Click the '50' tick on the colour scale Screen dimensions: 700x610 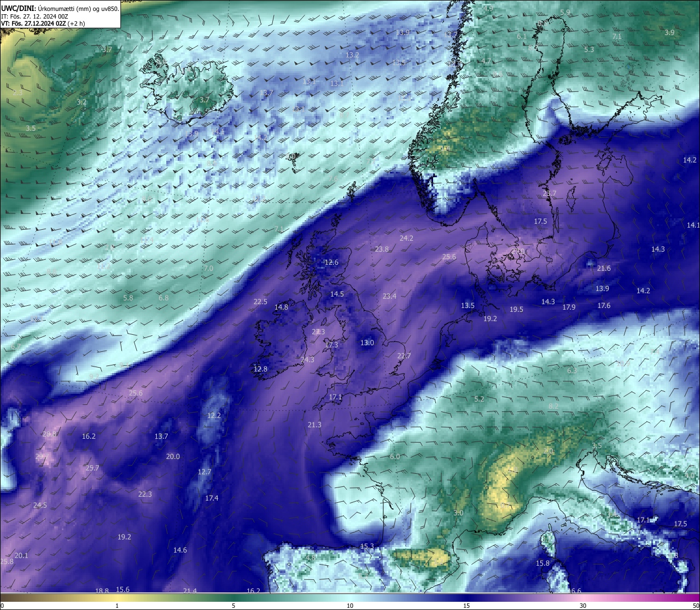click(696, 606)
